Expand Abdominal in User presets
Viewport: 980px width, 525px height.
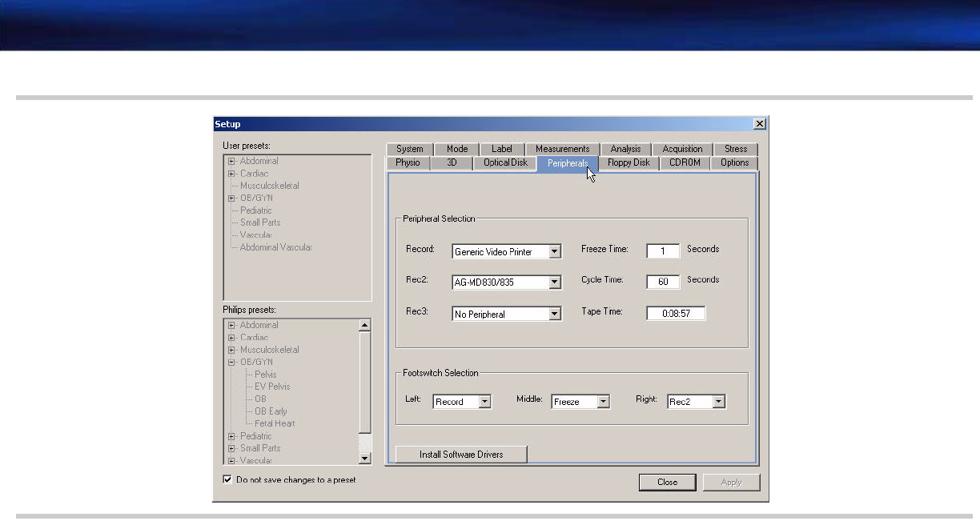(x=231, y=162)
